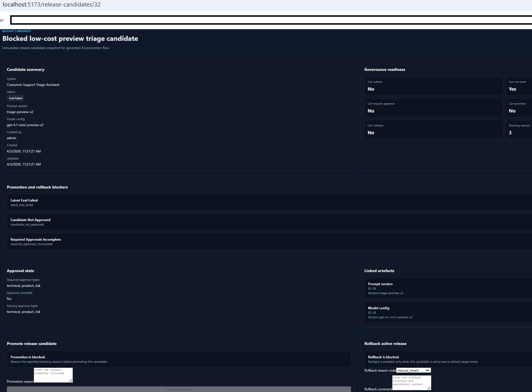The width and height of the screenshot is (532, 392).
Task: Click the 'Promotion is blocked.' notice
Action: coord(179,359)
